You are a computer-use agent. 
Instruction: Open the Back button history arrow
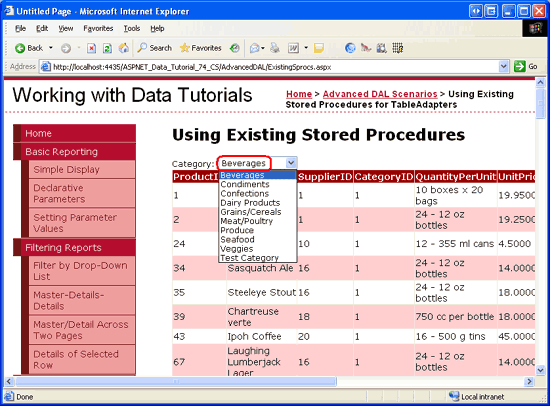coord(51,48)
